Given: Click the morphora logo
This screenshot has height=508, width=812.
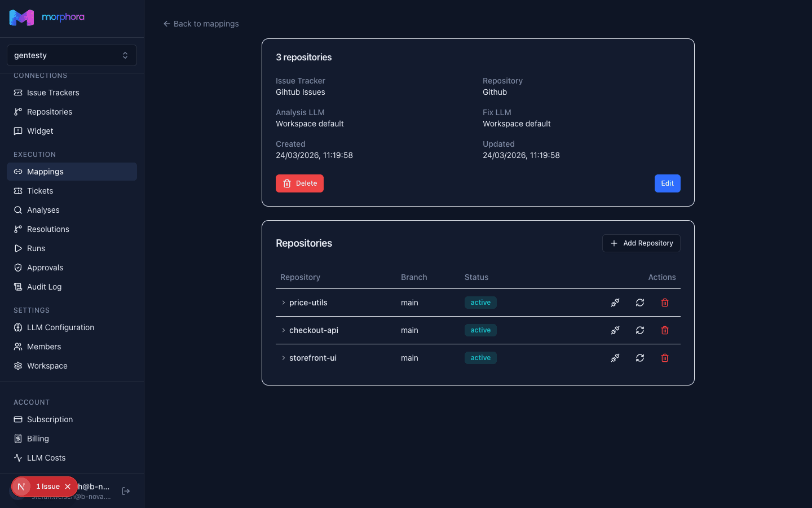Looking at the screenshot, I should pos(47,17).
